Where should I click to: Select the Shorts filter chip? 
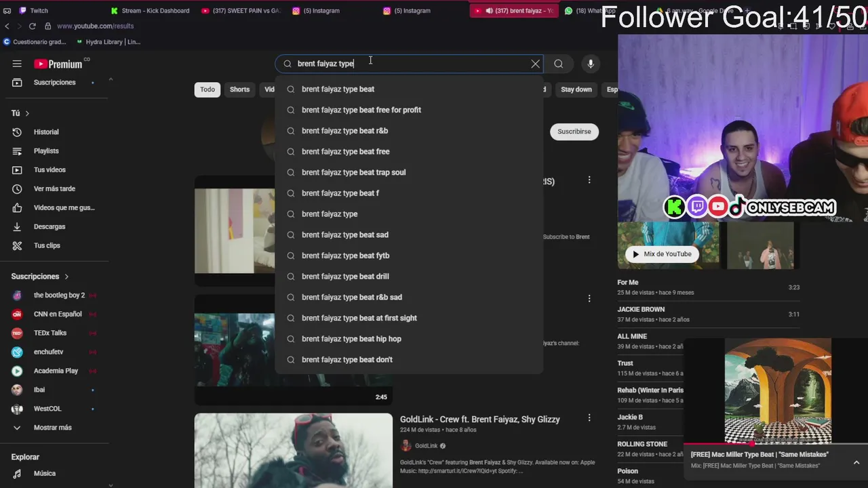coord(239,89)
